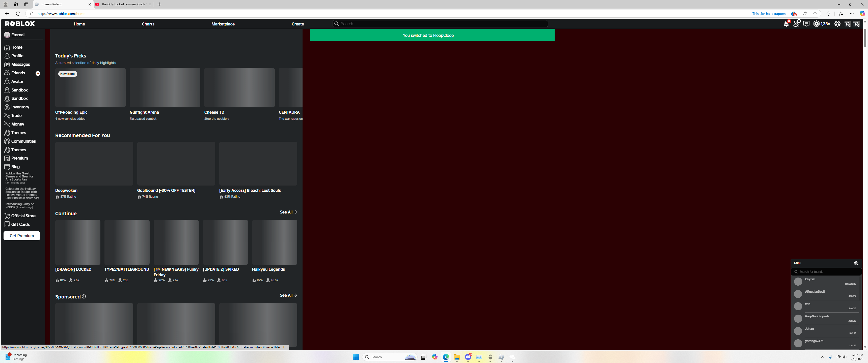Click Home in the top navigation bar
Screen dimensions: 868x363
79,24
